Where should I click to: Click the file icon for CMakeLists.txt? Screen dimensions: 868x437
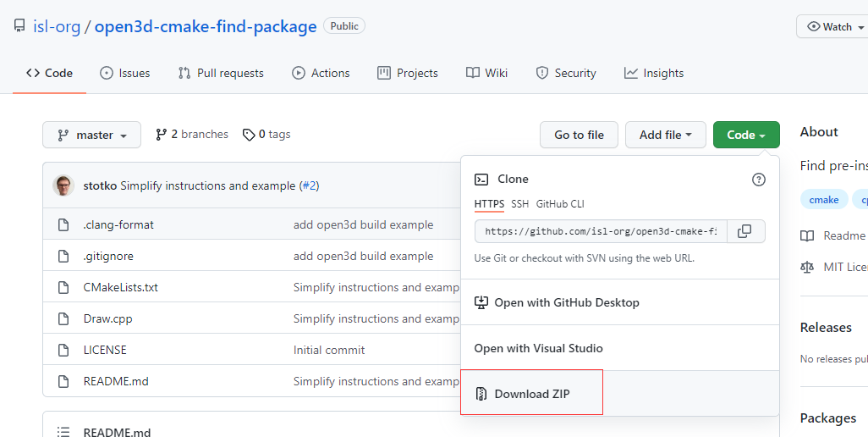63,287
